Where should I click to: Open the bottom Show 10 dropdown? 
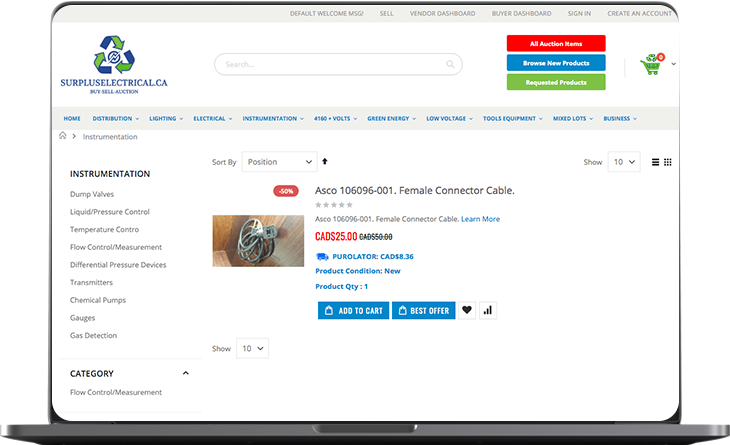(252, 348)
